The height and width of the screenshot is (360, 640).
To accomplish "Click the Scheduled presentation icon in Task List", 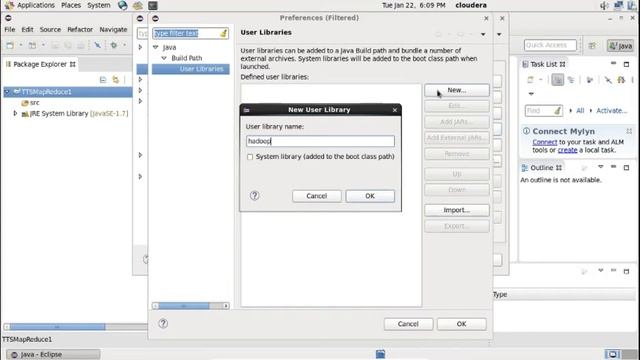I will tap(571, 80).
